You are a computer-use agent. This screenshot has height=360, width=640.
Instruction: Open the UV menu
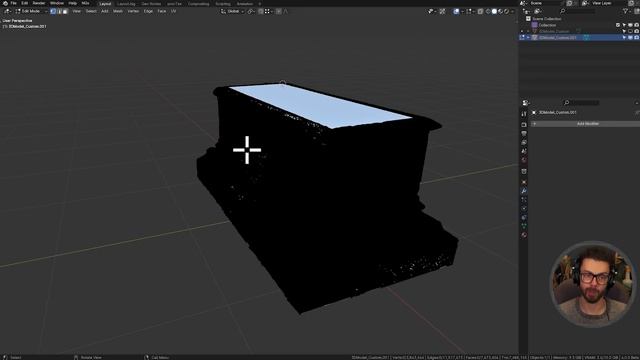pos(173,11)
